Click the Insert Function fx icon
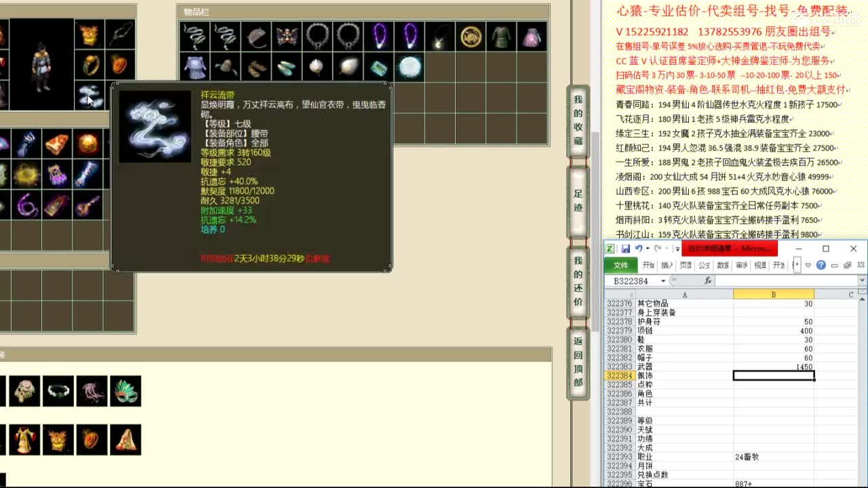 709,280
